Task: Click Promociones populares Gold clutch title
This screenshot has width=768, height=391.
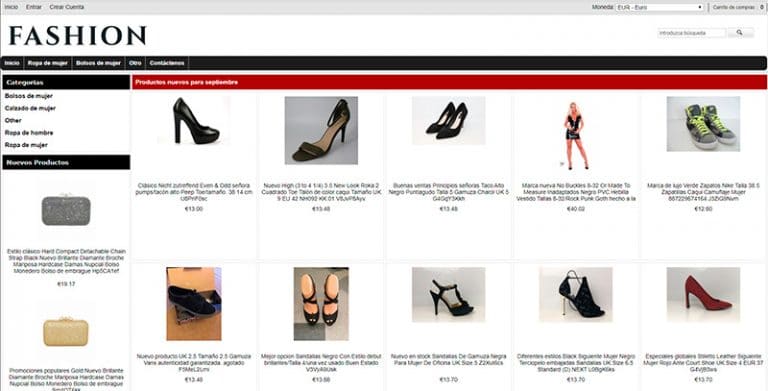Action: point(66,379)
